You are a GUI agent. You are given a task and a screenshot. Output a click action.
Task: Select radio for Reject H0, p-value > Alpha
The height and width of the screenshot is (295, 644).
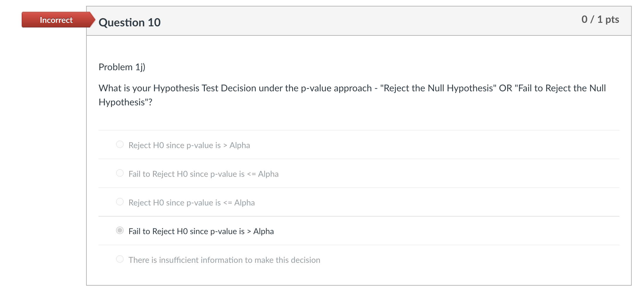tap(120, 144)
